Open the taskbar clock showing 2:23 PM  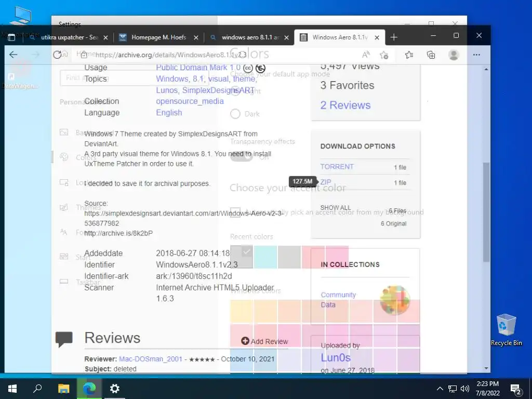[487, 389]
